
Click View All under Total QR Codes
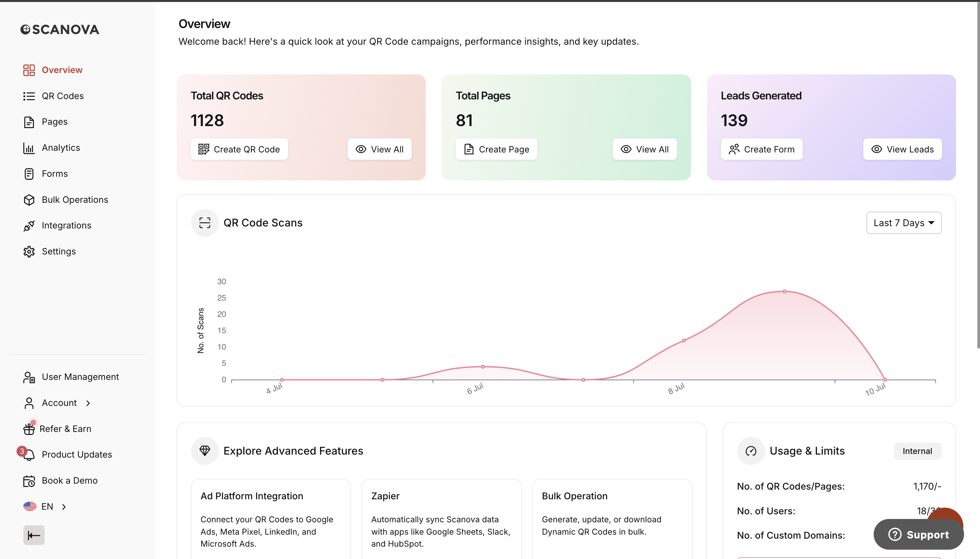[x=379, y=149]
